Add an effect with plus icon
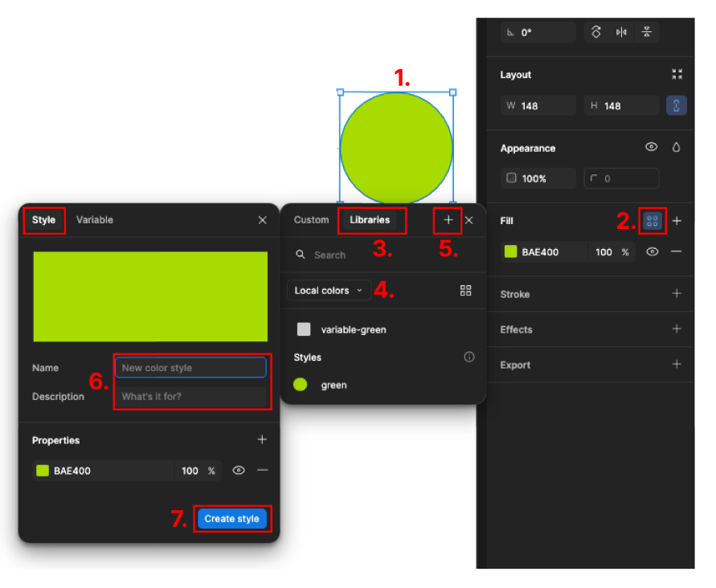The image size is (716, 588). (x=677, y=329)
